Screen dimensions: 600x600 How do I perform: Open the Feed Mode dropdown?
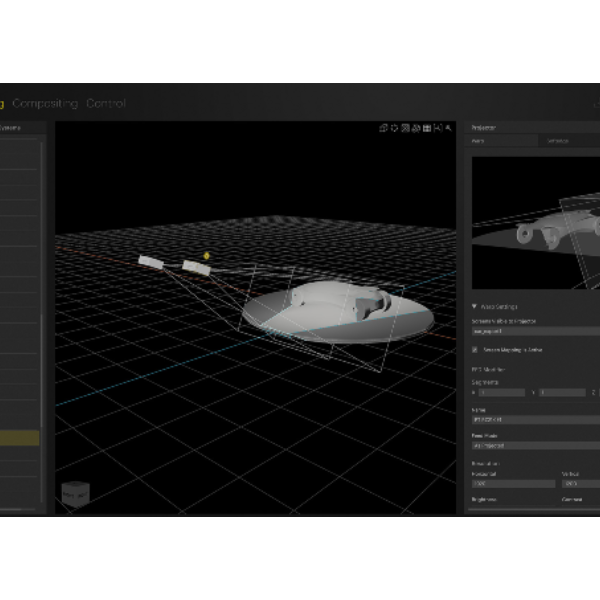point(536,446)
